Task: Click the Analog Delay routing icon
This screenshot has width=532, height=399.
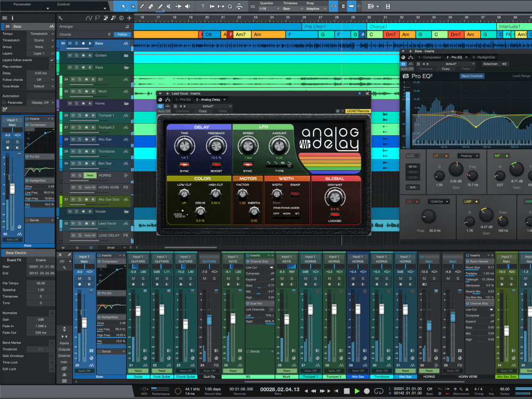Action: 168,100
